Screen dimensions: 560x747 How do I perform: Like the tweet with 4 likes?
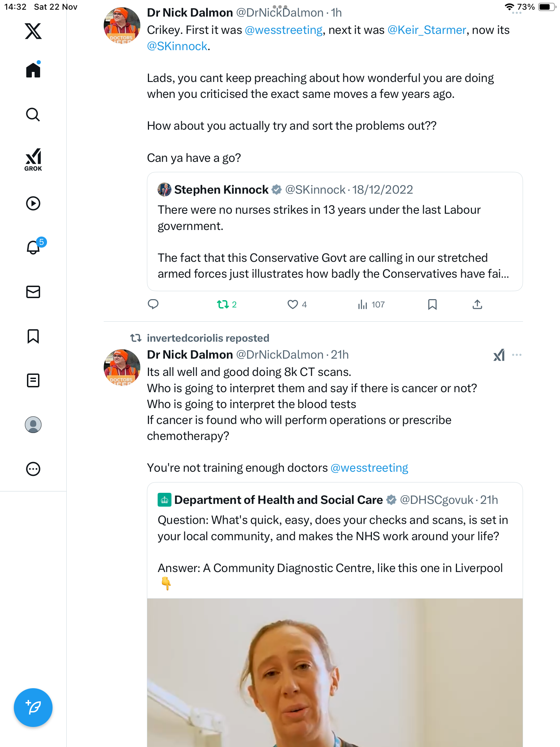pos(293,304)
